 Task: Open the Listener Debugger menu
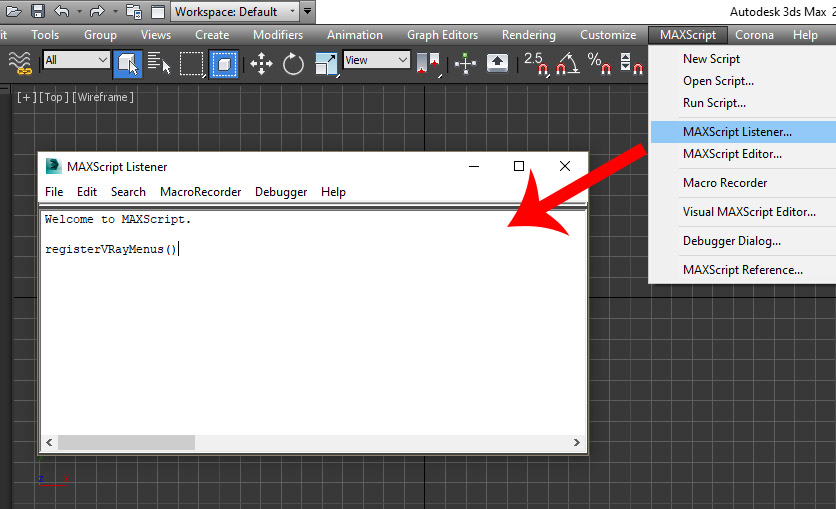tap(281, 192)
